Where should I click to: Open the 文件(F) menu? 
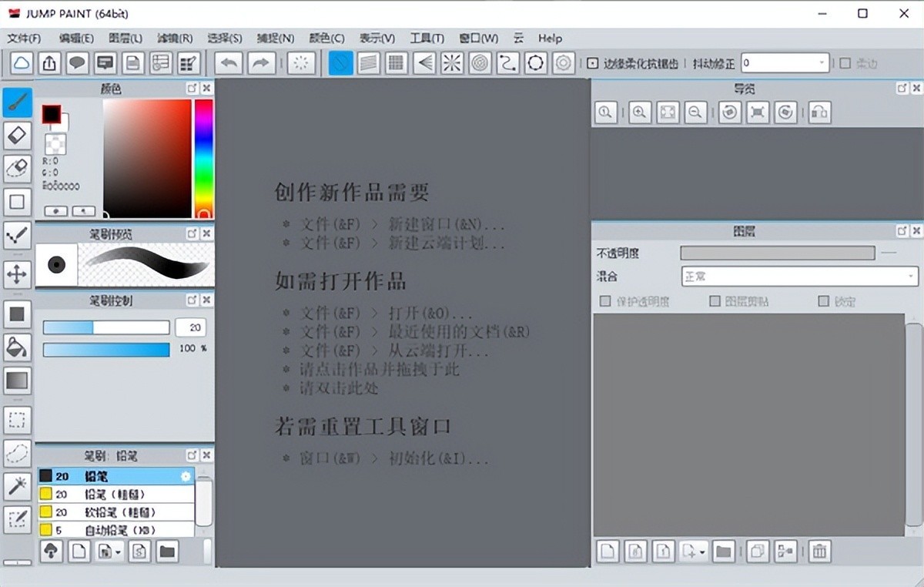tap(24, 38)
